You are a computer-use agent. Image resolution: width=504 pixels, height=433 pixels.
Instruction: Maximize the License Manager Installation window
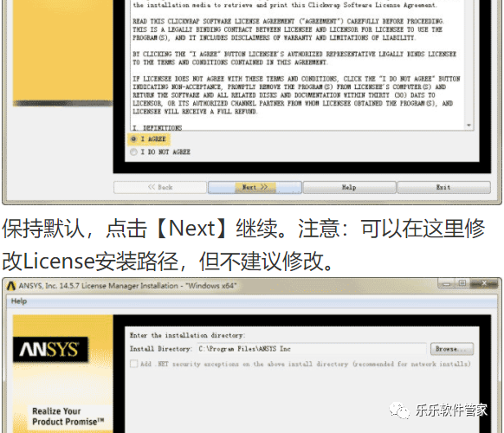click(x=462, y=283)
